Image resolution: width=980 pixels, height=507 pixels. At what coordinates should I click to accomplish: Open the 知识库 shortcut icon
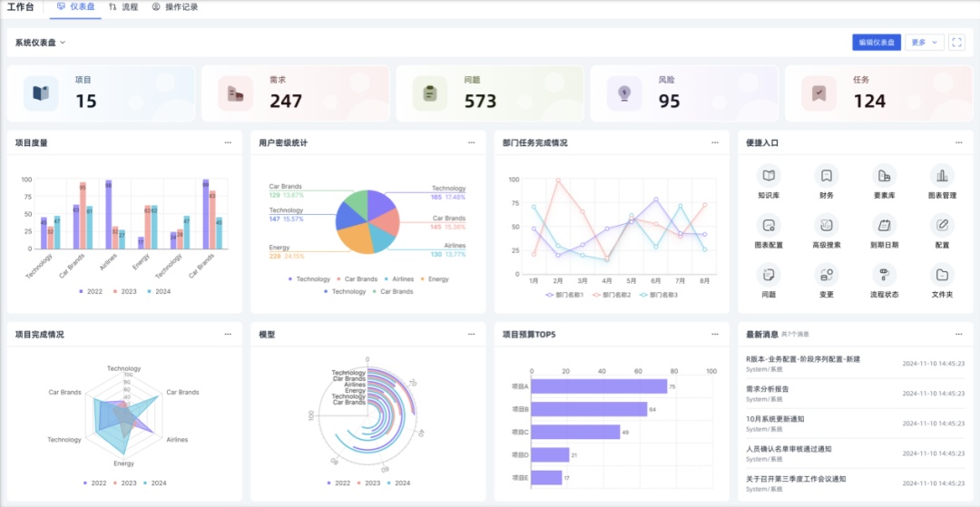tap(769, 175)
